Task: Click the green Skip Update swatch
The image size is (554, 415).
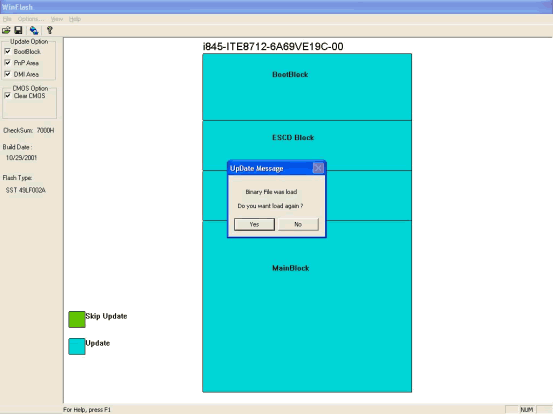Action: click(77, 319)
